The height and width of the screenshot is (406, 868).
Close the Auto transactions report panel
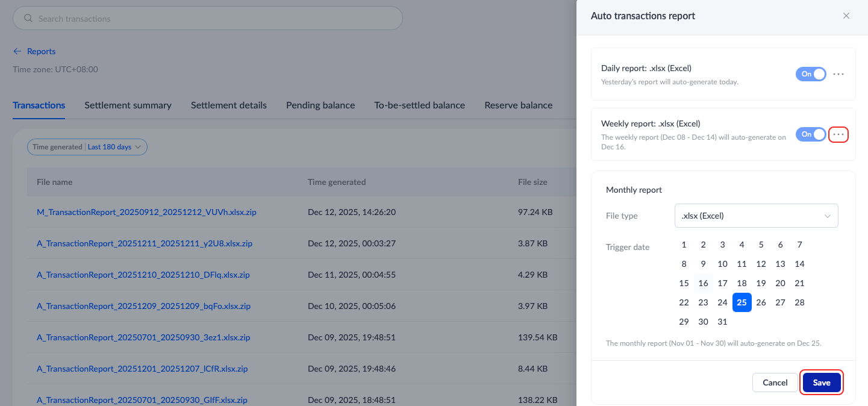[x=846, y=16]
